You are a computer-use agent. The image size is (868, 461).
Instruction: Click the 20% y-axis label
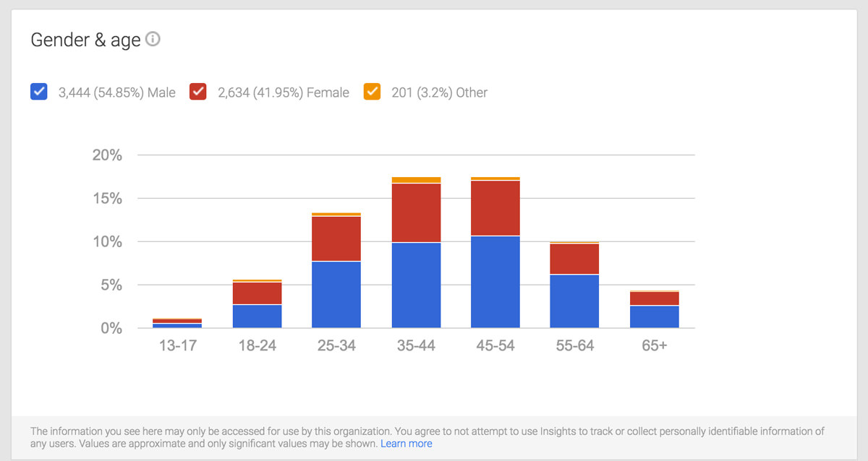pos(107,155)
